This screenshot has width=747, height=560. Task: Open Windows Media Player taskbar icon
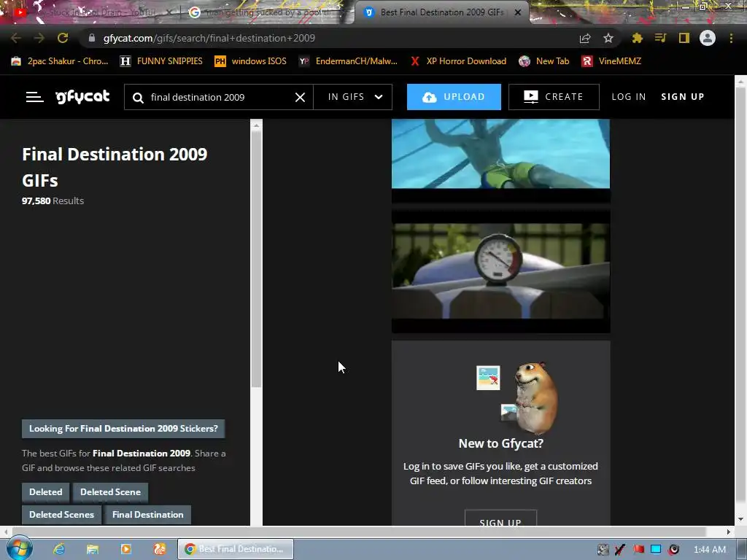coord(126,549)
